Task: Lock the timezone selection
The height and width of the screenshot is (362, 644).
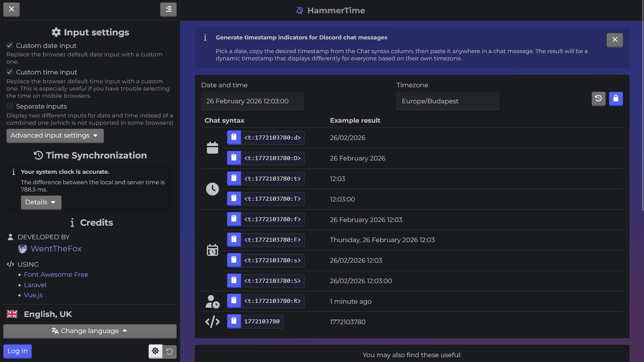Action: pyautogui.click(x=616, y=99)
